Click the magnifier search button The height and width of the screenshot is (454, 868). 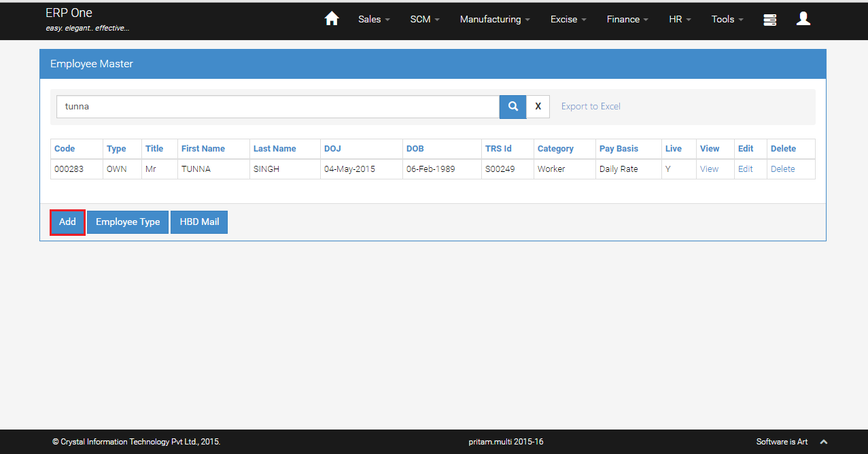(x=513, y=107)
